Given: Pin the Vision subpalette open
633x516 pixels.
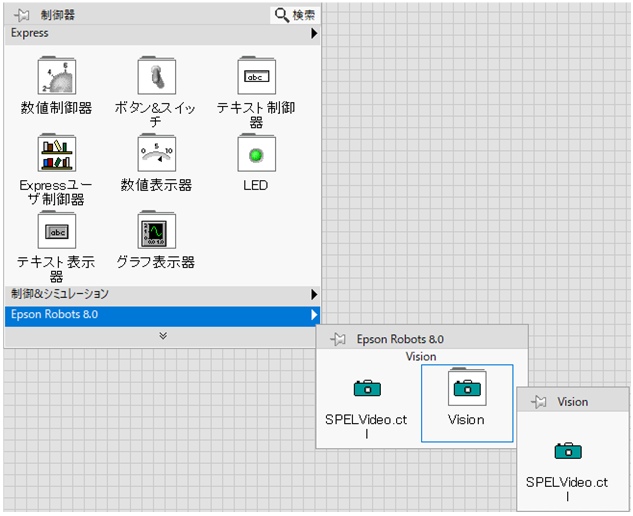Looking at the screenshot, I should click(539, 401).
